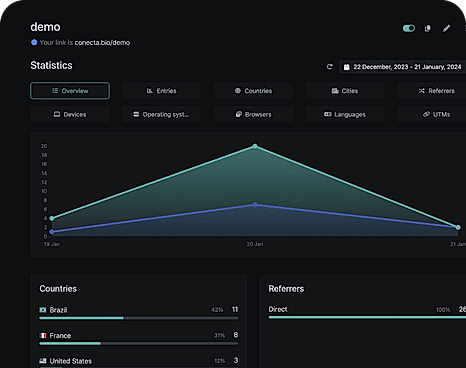The image size is (466, 368).
Task: Click the Referrers card heading
Action: 286,289
